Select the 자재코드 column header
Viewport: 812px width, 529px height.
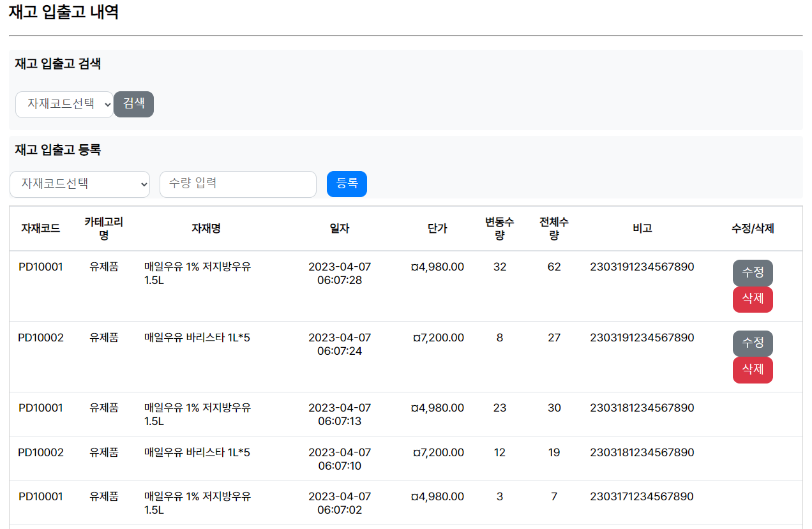41,228
